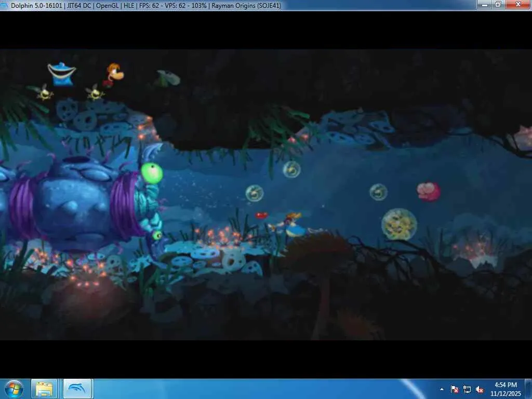Screen dimensions: 532x399
Task: Click the muted volume speaker icon
Action: click(x=480, y=390)
